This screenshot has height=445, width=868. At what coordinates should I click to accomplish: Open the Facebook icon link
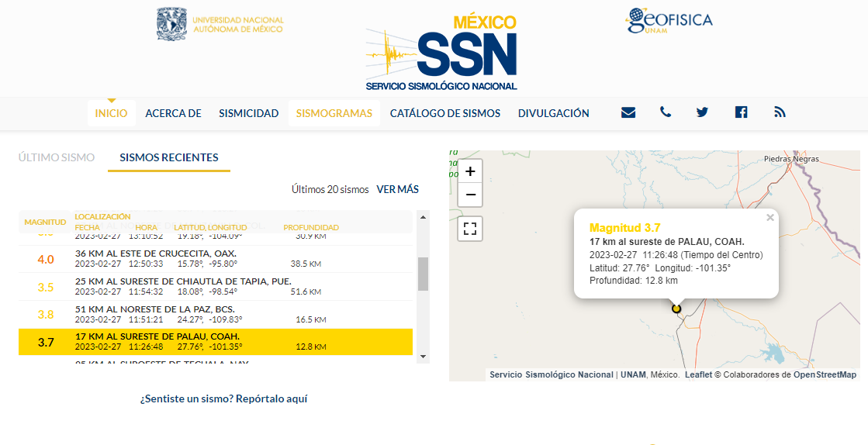tap(741, 112)
